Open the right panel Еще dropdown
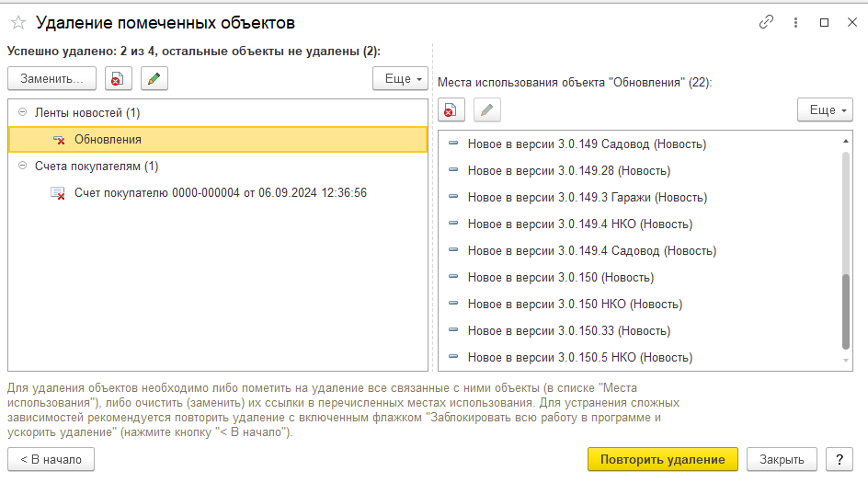The width and height of the screenshot is (868, 483). [825, 109]
